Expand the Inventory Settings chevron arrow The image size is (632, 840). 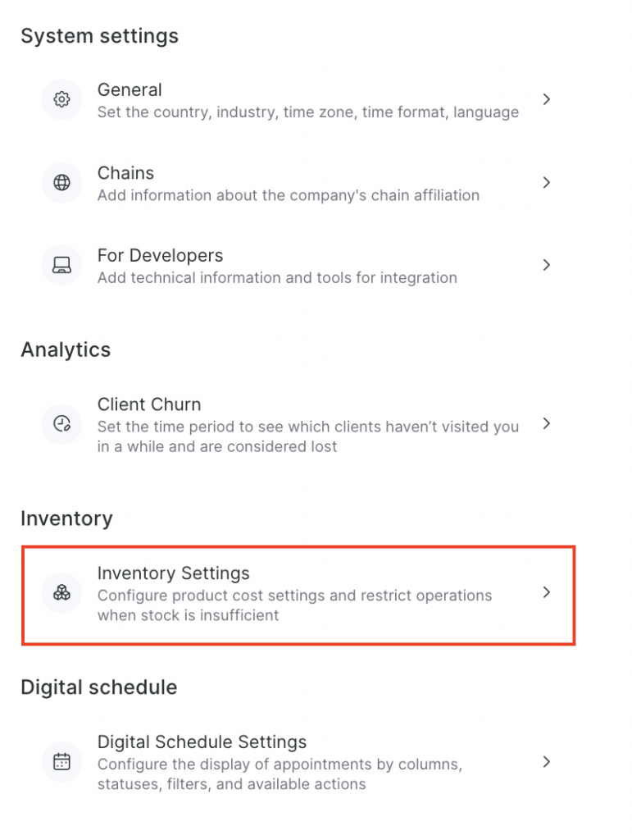coord(547,592)
